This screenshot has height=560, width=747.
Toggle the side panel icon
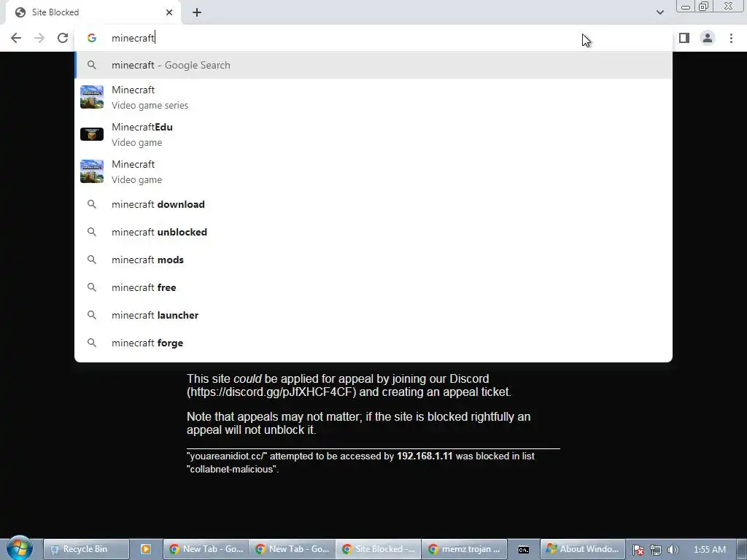pyautogui.click(x=684, y=38)
